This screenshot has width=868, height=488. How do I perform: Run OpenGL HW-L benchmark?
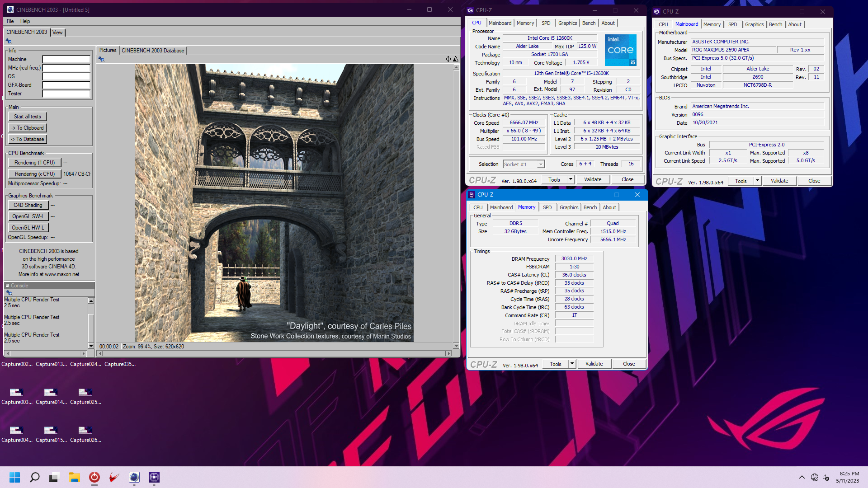click(x=28, y=228)
